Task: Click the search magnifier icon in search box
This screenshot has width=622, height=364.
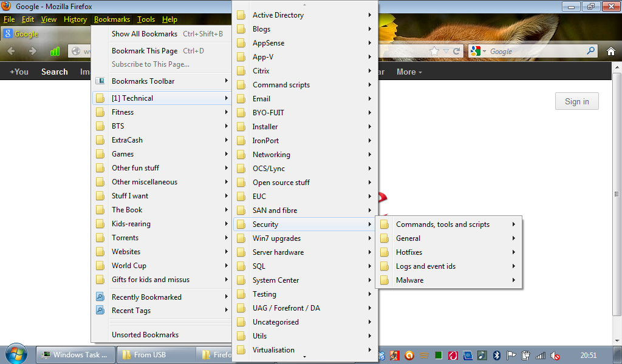Action: coord(590,51)
